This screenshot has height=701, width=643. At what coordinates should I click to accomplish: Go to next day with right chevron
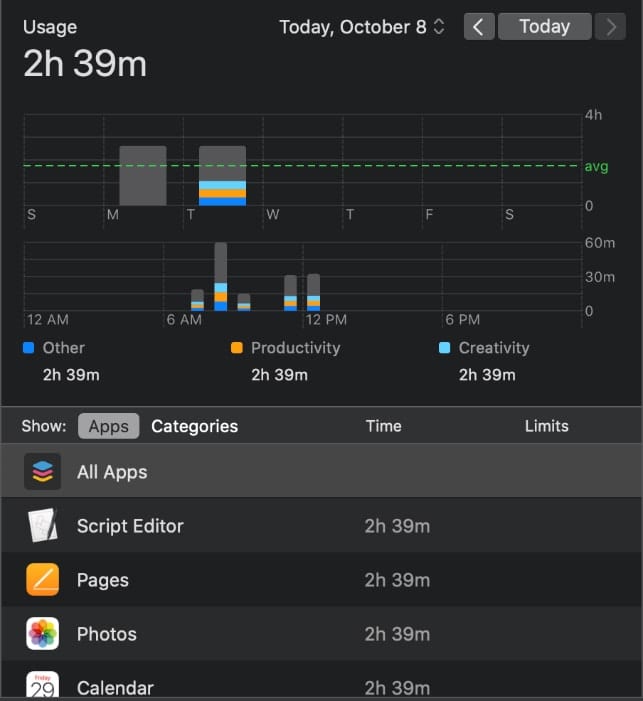point(610,27)
